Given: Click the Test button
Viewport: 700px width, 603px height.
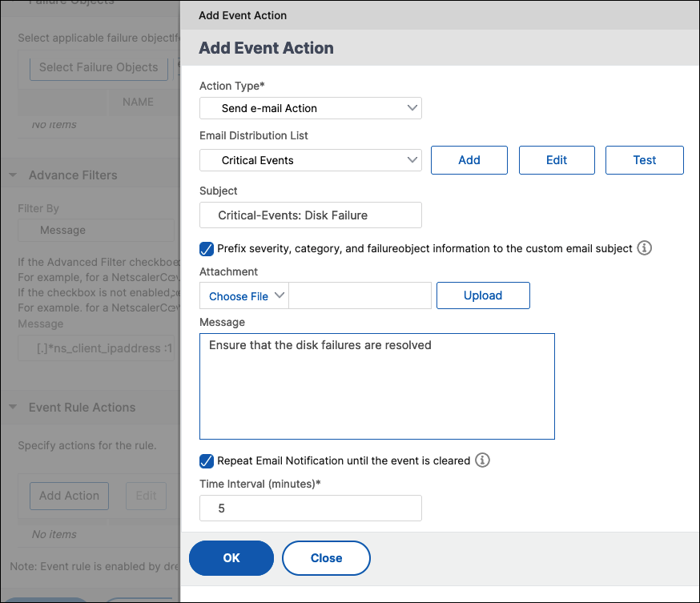Looking at the screenshot, I should [x=644, y=160].
